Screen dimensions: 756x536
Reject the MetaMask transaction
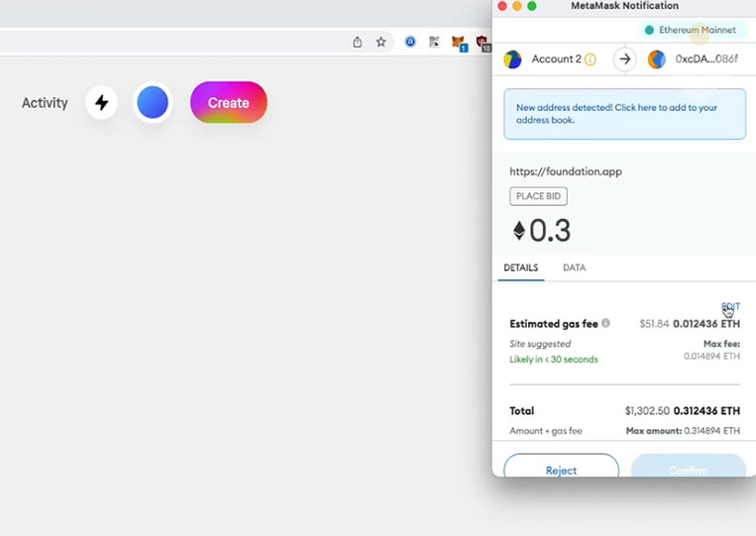(561, 466)
